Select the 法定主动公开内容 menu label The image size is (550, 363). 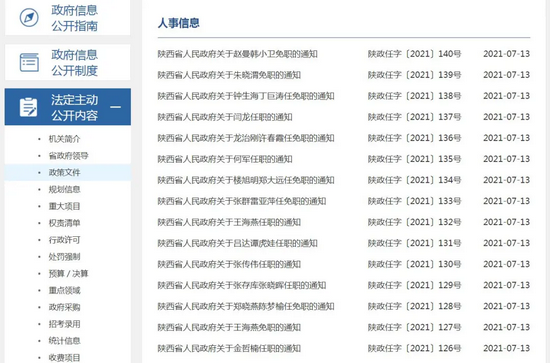[74, 107]
